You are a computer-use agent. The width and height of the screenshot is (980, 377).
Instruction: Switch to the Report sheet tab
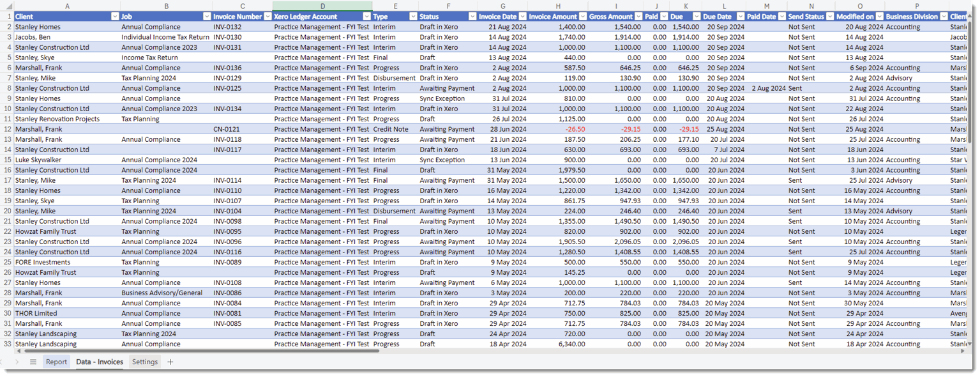coord(56,361)
